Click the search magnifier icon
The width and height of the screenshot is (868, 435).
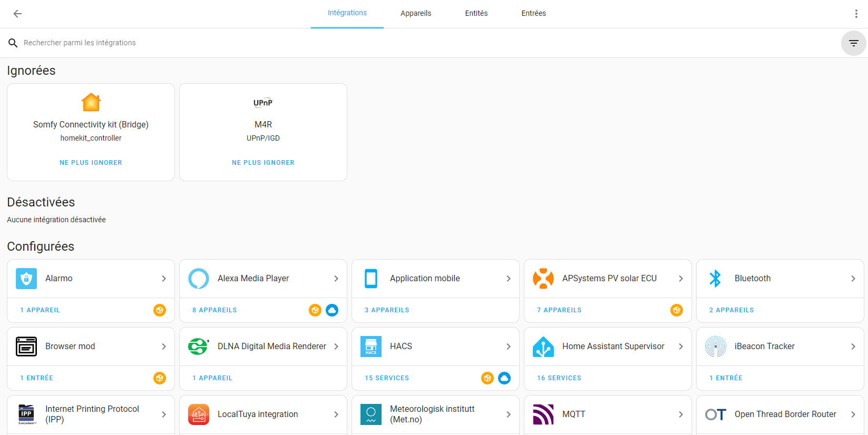click(x=13, y=43)
